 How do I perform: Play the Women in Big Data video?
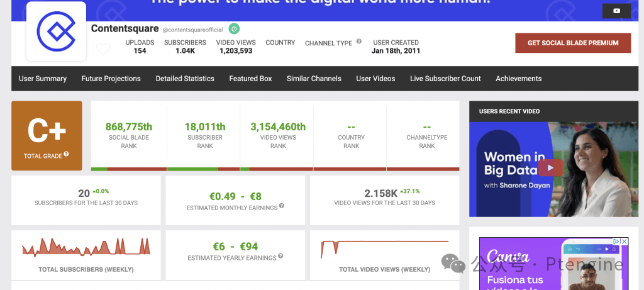click(x=551, y=168)
